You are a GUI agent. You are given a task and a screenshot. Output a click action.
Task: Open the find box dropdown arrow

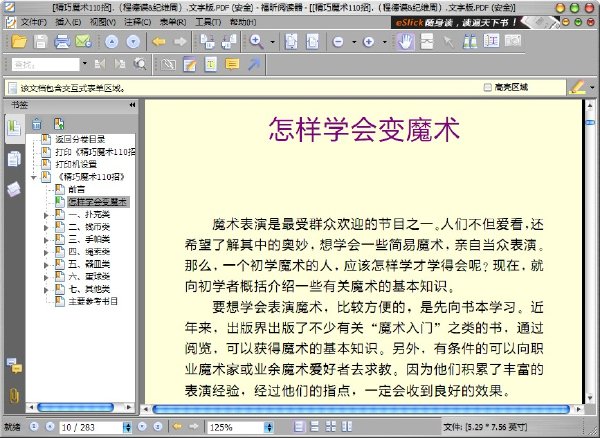pyautogui.click(x=85, y=64)
